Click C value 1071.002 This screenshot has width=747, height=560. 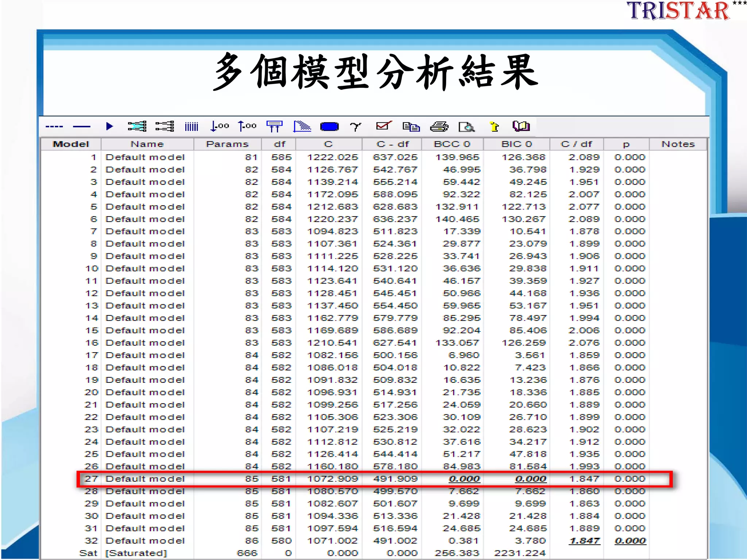coord(333,541)
